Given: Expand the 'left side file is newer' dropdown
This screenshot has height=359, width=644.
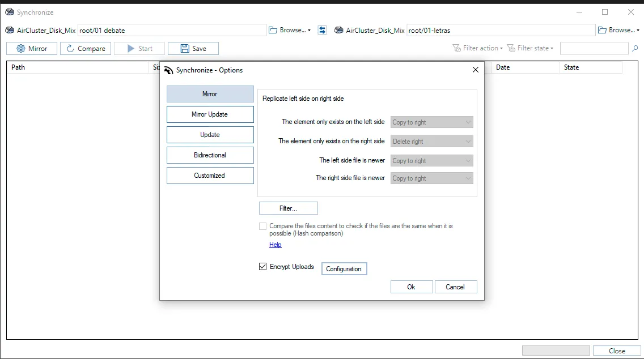Looking at the screenshot, I should tap(431, 161).
